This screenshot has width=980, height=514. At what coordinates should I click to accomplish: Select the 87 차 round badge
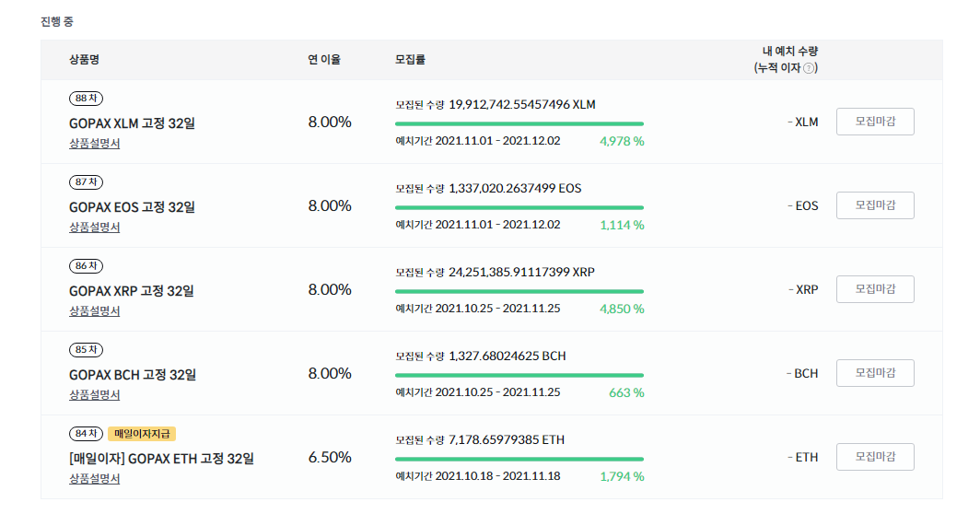point(86,182)
